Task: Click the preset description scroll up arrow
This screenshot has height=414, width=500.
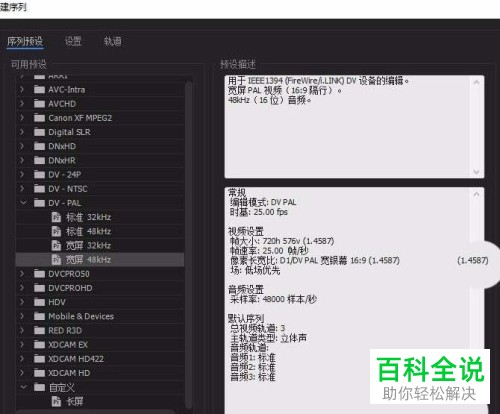Action: click(476, 82)
